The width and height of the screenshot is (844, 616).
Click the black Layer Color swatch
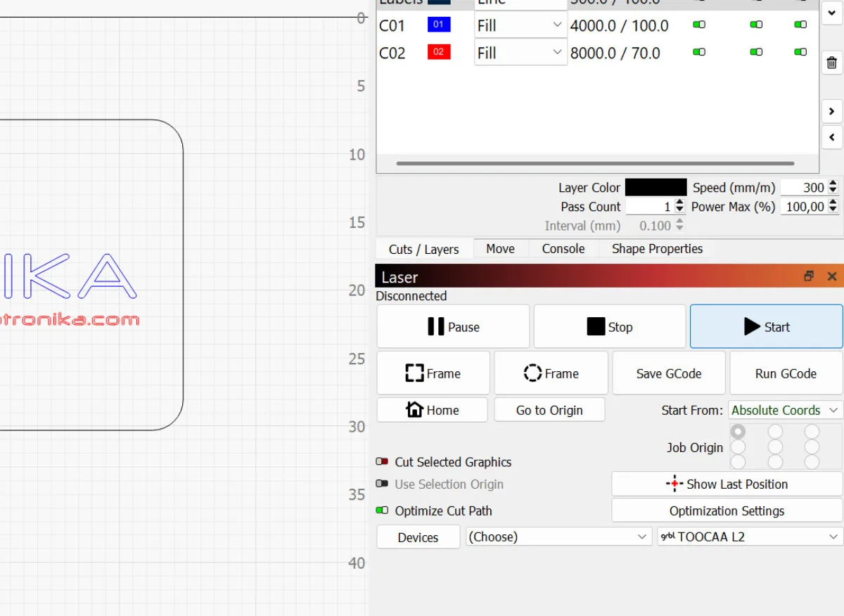coord(656,188)
